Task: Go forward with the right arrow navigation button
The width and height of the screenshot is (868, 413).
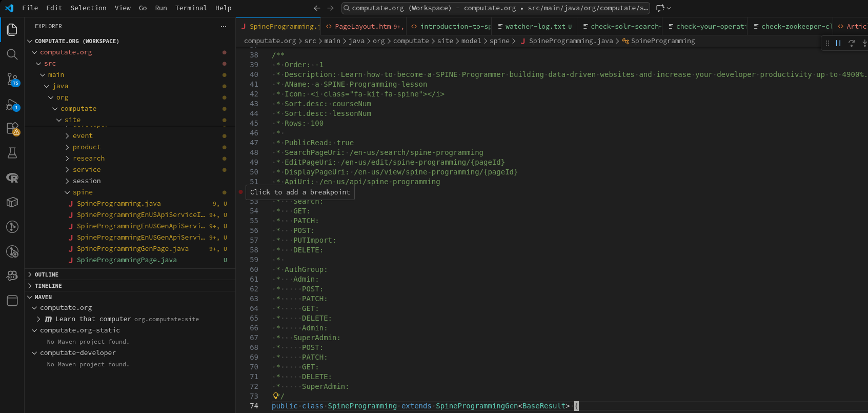Action: (330, 8)
